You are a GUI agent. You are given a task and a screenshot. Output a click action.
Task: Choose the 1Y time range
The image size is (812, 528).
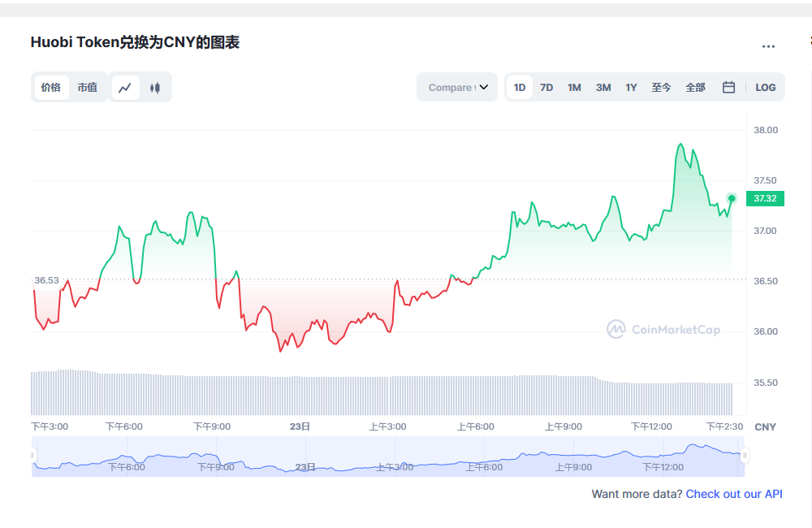tap(631, 87)
